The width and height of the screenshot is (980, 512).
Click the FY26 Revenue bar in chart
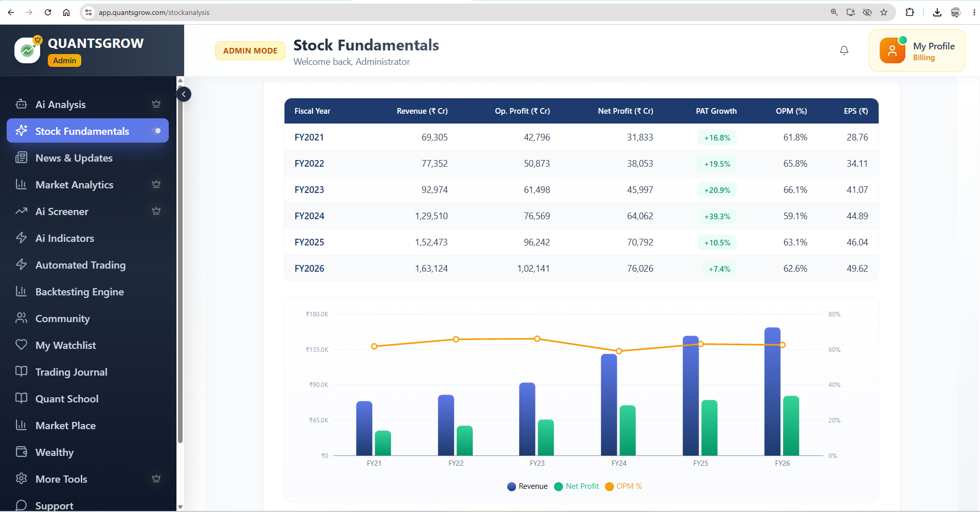point(772,391)
